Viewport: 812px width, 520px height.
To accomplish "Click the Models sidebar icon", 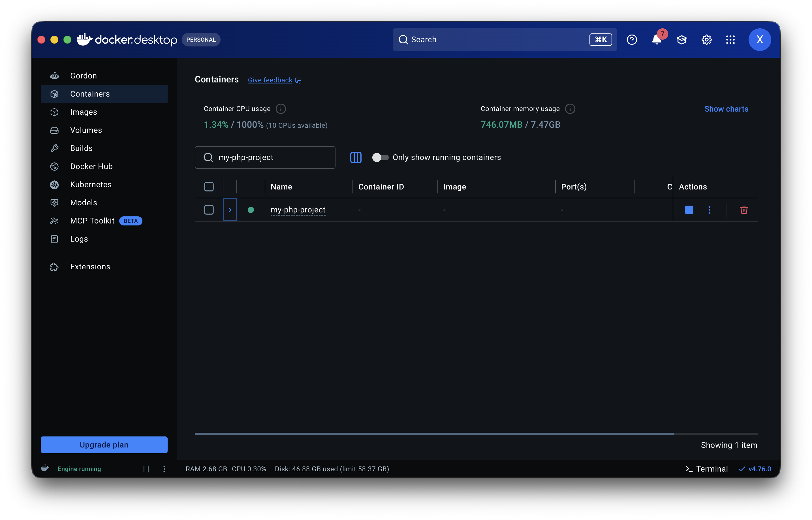I will point(54,203).
